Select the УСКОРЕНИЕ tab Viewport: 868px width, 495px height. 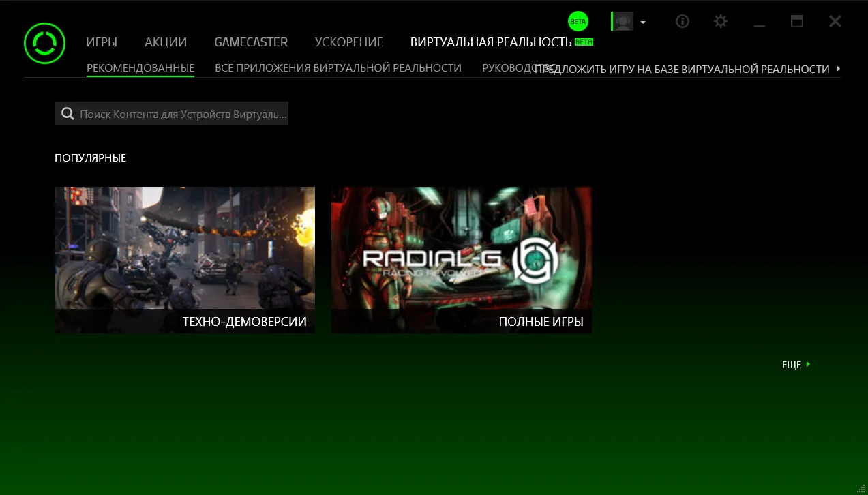point(349,42)
